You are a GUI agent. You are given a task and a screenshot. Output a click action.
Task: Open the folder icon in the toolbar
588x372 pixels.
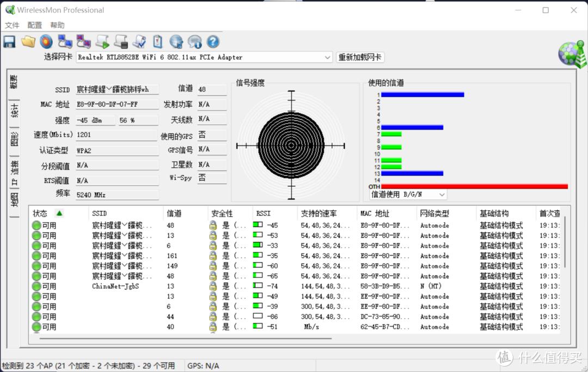point(28,41)
